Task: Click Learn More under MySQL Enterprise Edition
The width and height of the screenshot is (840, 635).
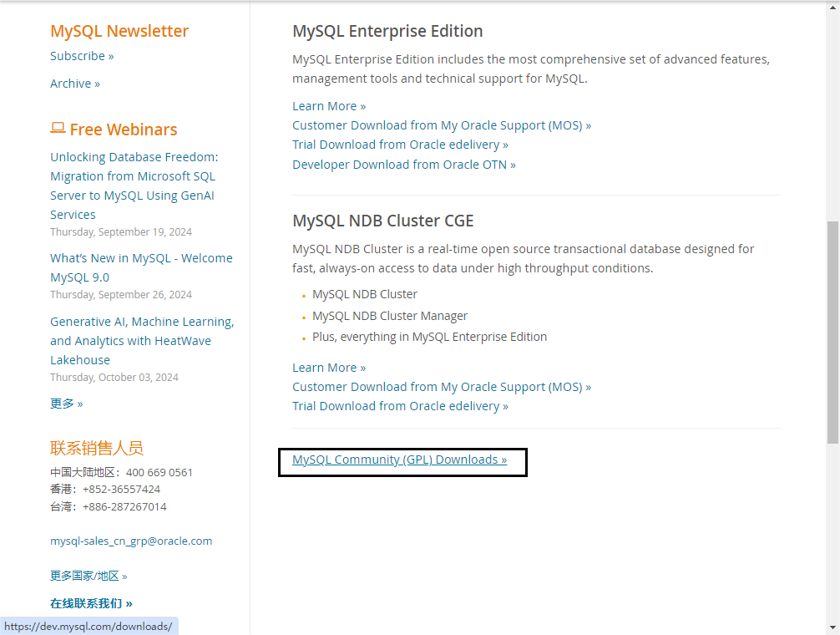Action: [x=329, y=106]
